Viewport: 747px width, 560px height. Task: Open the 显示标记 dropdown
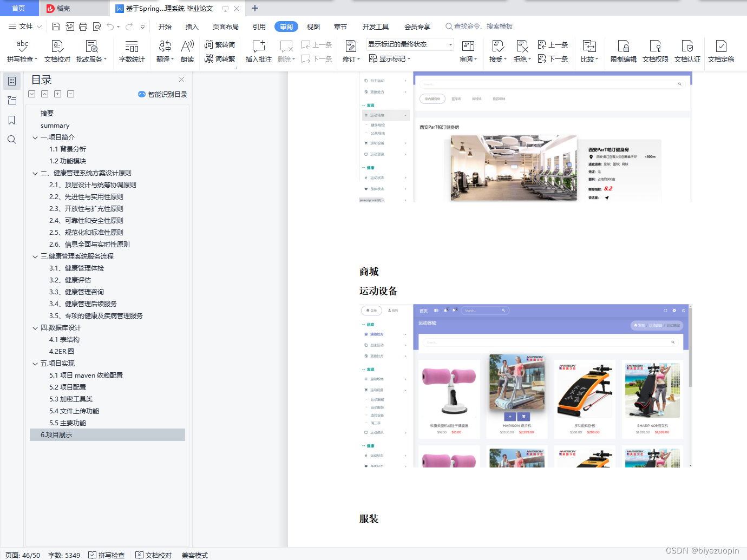point(390,58)
